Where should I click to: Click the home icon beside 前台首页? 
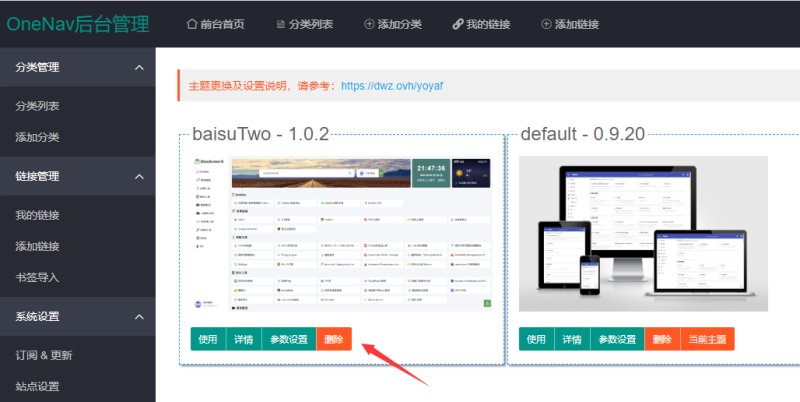191,24
